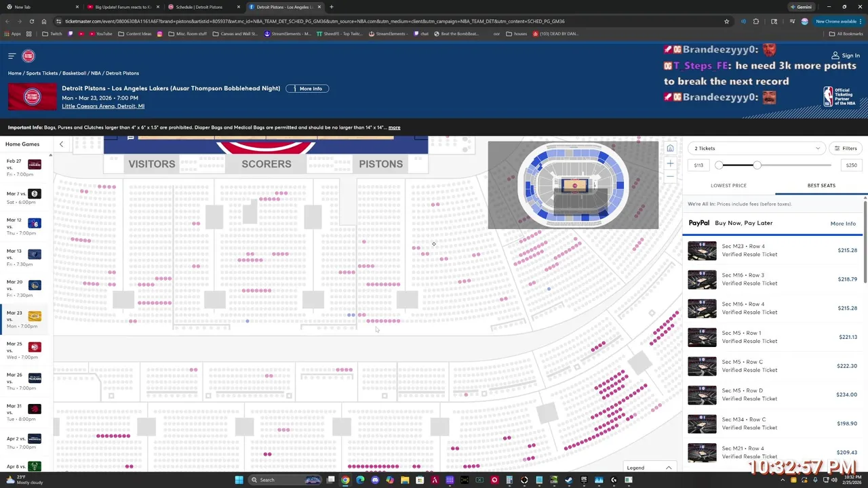Viewport: 868px width, 488px height.
Task: Open Discord from the taskbar
Action: pyautogui.click(x=375, y=480)
